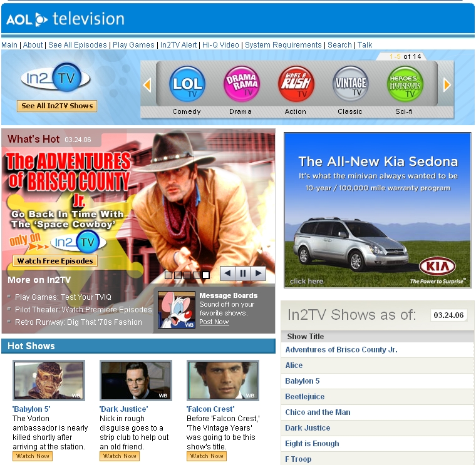Screen dimensions: 476x465
Task: Open the Main navigation link
Action: pos(9,45)
